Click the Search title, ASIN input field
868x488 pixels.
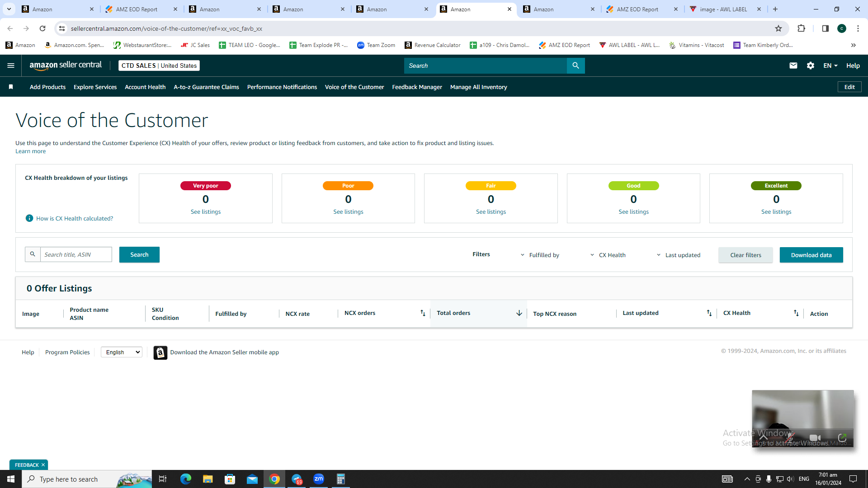[76, 254]
